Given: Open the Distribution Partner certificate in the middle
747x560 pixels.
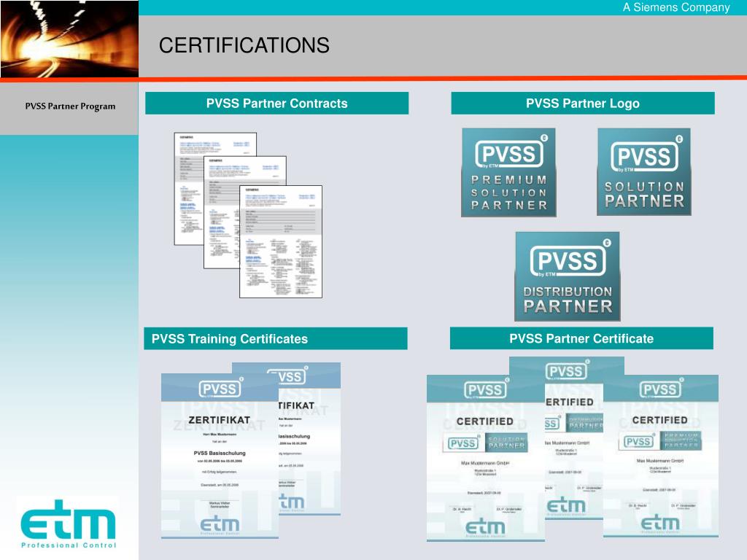Looking at the screenshot, I should tap(574, 438).
